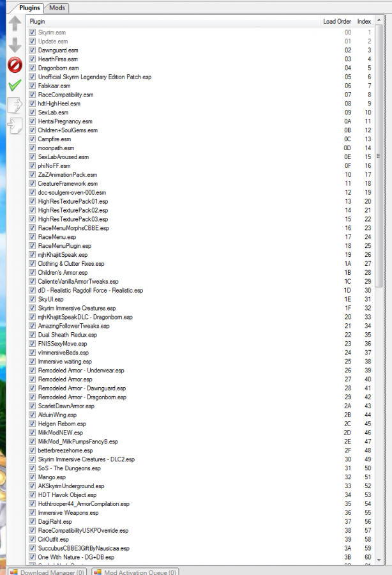Move selected plugin up with arrow icon

pyautogui.click(x=15, y=23)
